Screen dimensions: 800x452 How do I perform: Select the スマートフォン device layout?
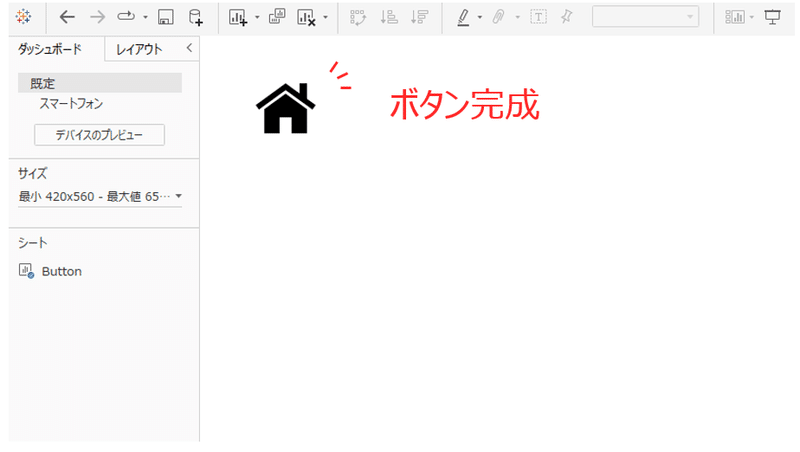pyautogui.click(x=71, y=104)
